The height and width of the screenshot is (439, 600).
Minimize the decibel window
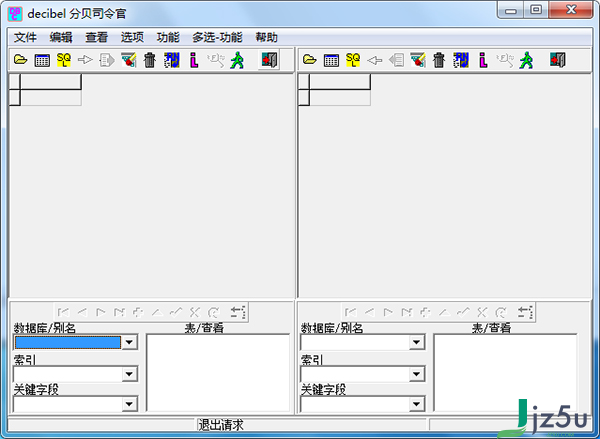tap(511, 10)
